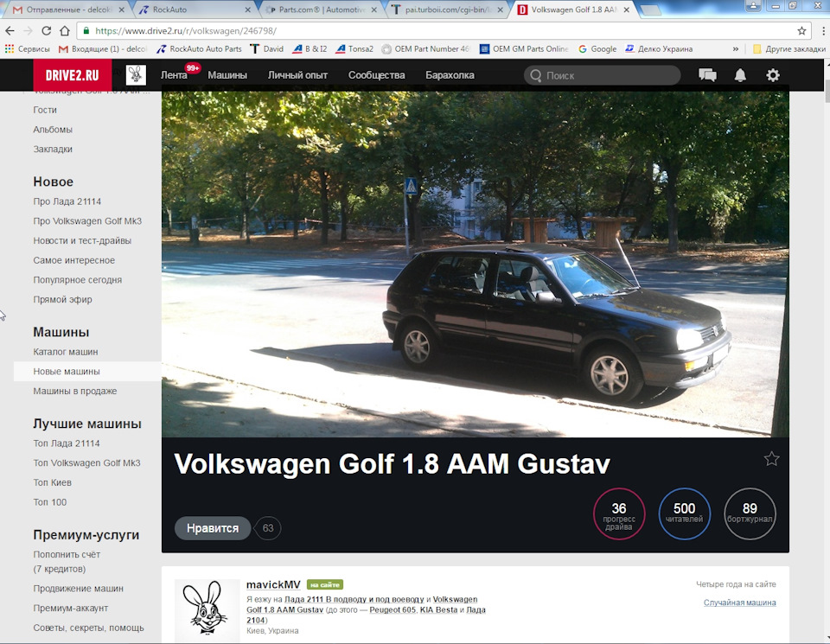Screen dimensions: 830x644
Task: Open Входящие Gmail bookmark
Action: 103,48
